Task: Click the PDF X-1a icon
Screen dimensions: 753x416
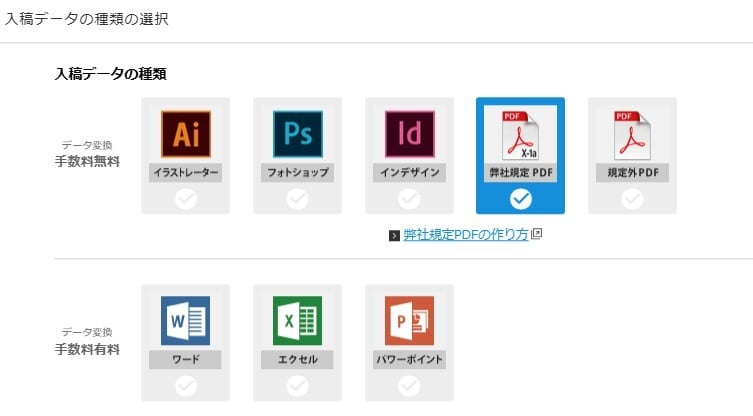Action: (521, 135)
